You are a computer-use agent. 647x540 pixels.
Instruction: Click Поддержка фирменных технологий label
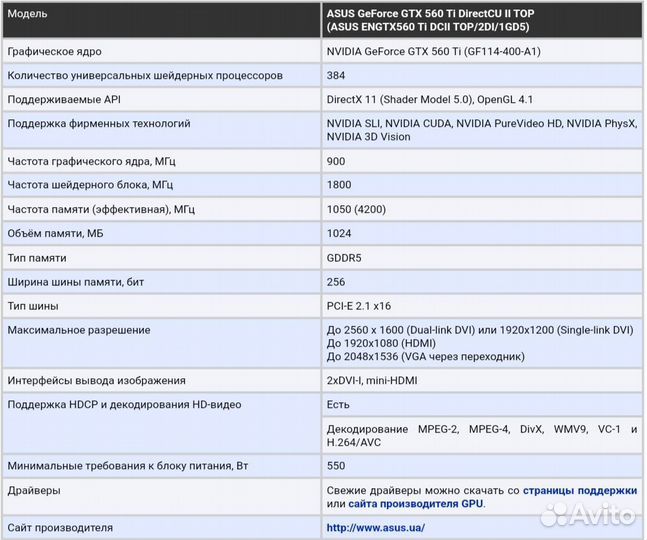tap(99, 123)
